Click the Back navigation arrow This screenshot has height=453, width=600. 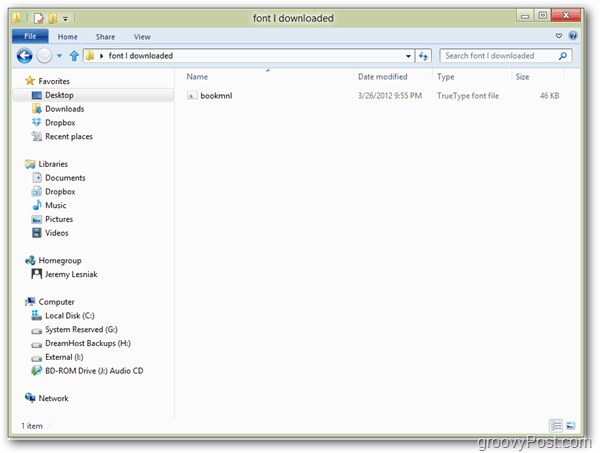point(24,56)
